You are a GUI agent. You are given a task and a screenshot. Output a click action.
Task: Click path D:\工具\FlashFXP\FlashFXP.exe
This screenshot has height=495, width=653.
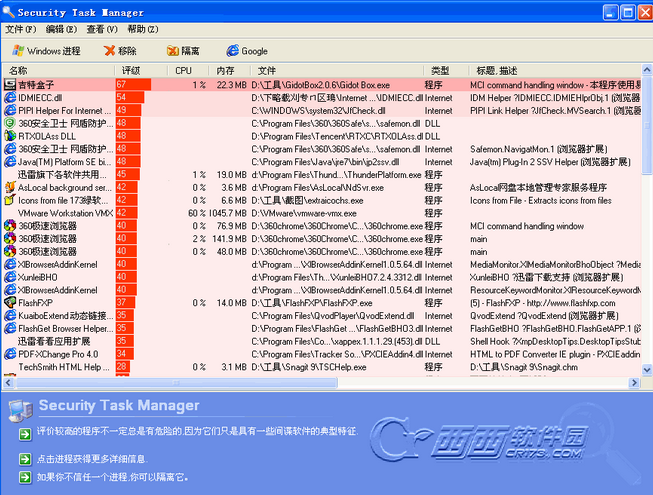[x=312, y=303]
